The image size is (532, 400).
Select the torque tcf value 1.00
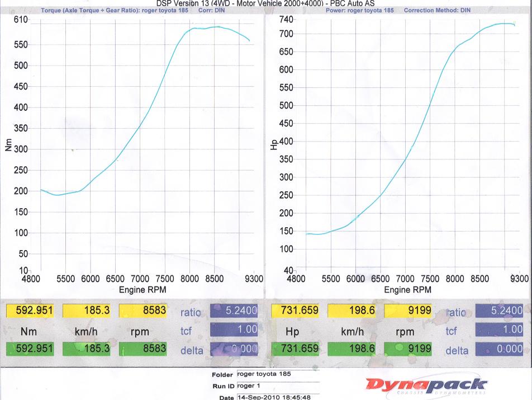point(235,331)
